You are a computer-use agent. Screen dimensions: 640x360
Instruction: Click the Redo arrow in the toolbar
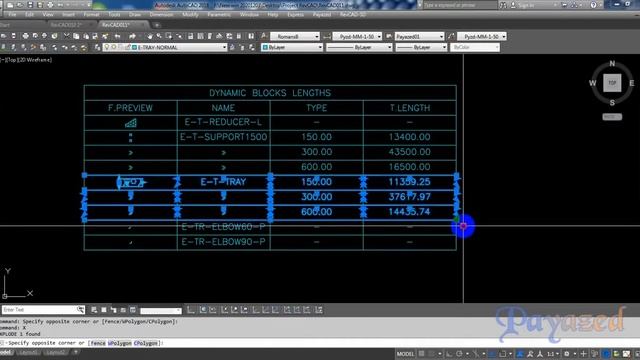(x=132, y=36)
